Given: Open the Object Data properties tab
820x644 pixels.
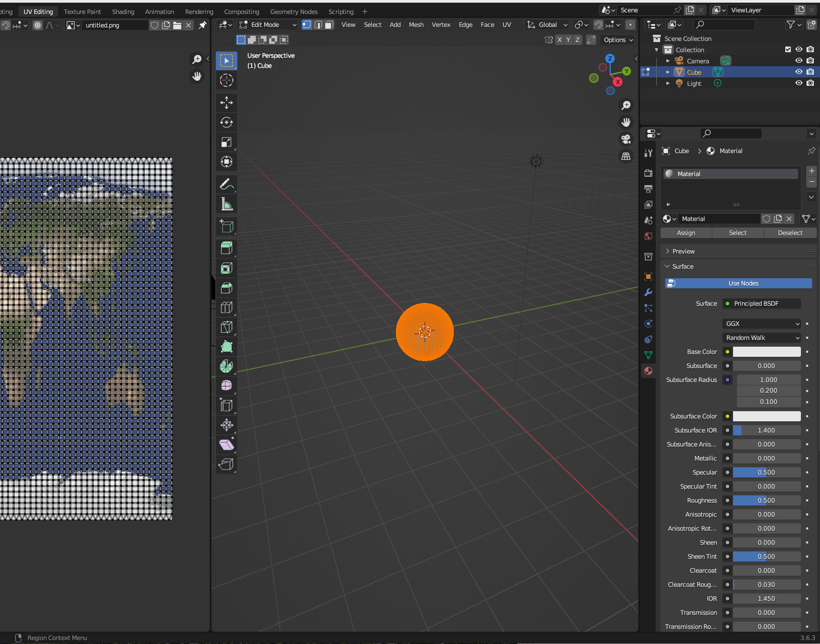Looking at the screenshot, I should 648,355.
